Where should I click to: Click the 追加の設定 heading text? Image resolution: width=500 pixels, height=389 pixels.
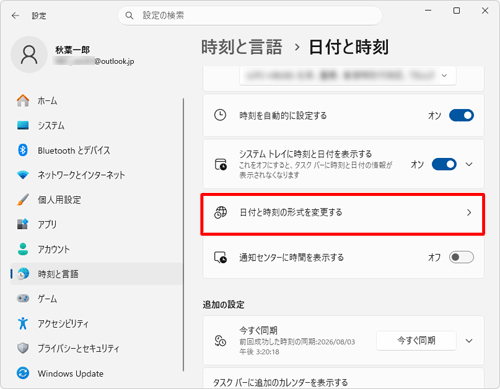click(223, 304)
